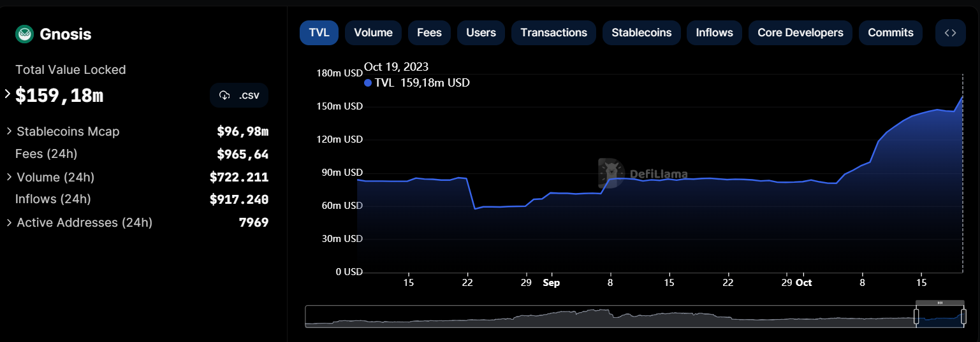This screenshot has width=980, height=342.
Task: Click the Oct label on the x-axis
Action: click(x=804, y=283)
